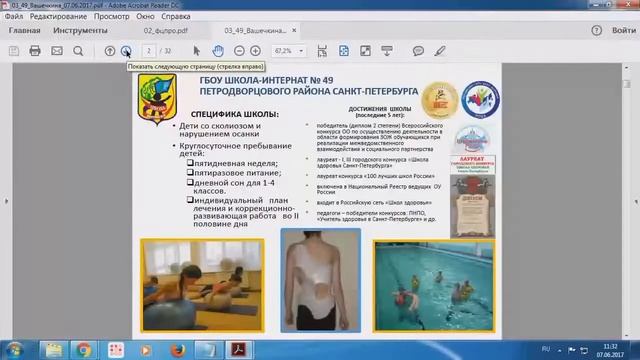Open the Справка menu
640x360 pixels.
point(176,17)
